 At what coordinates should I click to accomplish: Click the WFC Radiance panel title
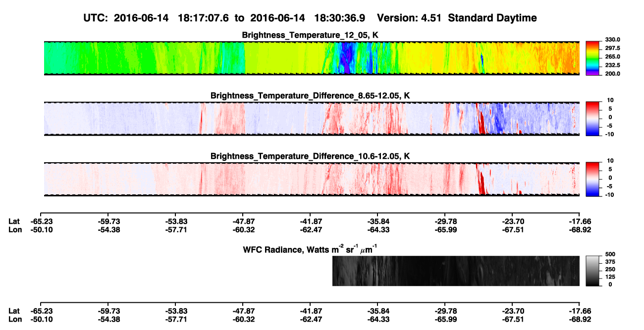310,249
